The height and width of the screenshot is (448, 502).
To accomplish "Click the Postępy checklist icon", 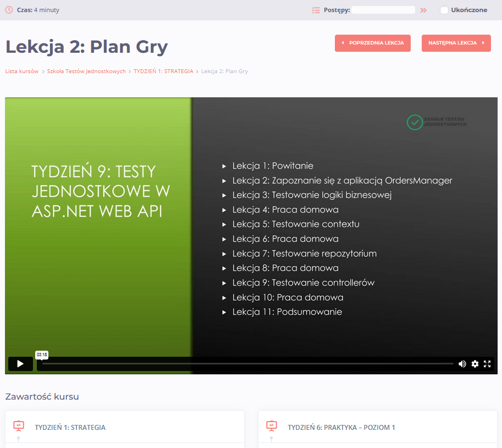I will pos(316,10).
